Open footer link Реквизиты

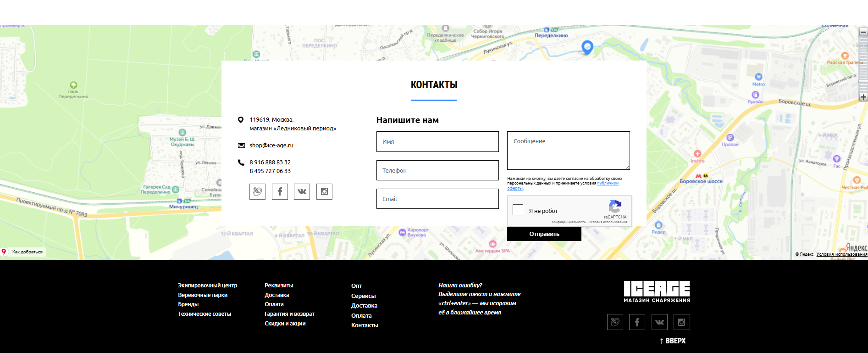[279, 286]
